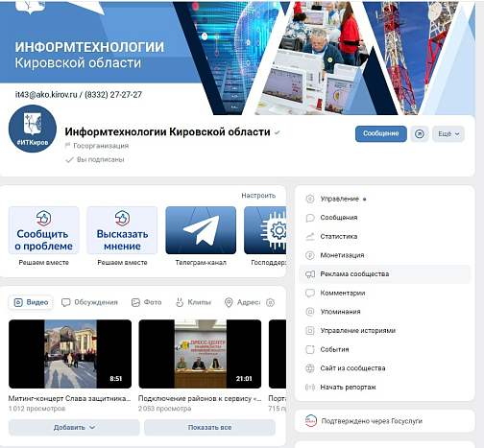Open Управление историями menu item
This screenshot has width=484, height=448.
[x=384, y=331]
